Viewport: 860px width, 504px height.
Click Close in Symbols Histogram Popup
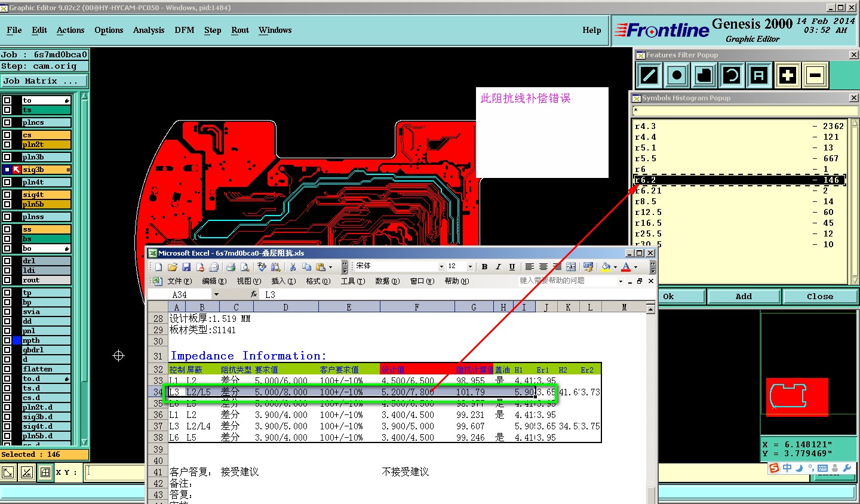(x=820, y=296)
